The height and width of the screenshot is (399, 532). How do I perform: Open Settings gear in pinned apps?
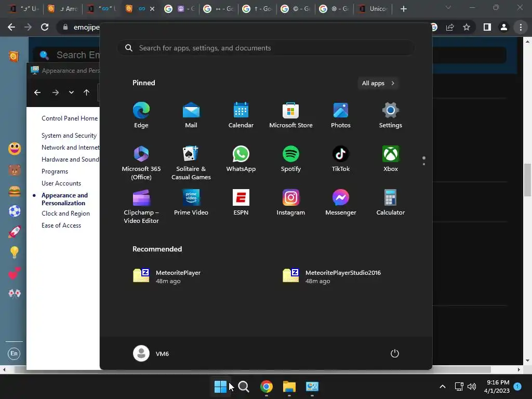tap(391, 115)
